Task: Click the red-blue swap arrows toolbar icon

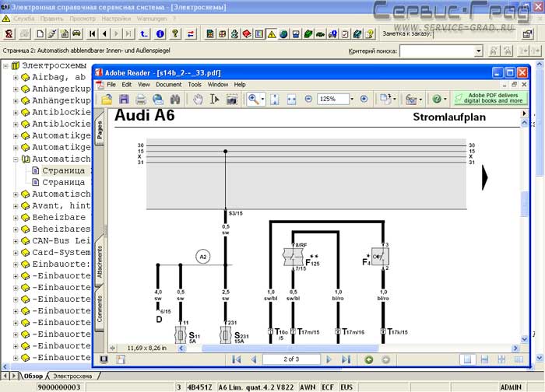Action: pyautogui.click(x=191, y=33)
